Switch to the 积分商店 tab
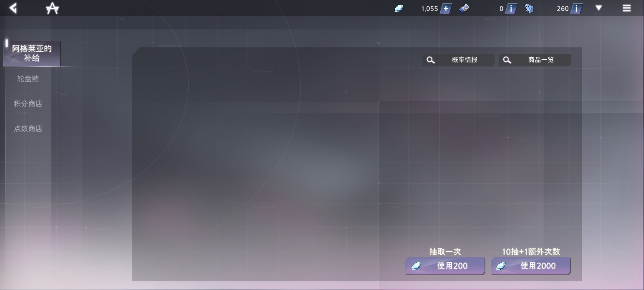Viewport: 644px width, 290px height. [28, 104]
